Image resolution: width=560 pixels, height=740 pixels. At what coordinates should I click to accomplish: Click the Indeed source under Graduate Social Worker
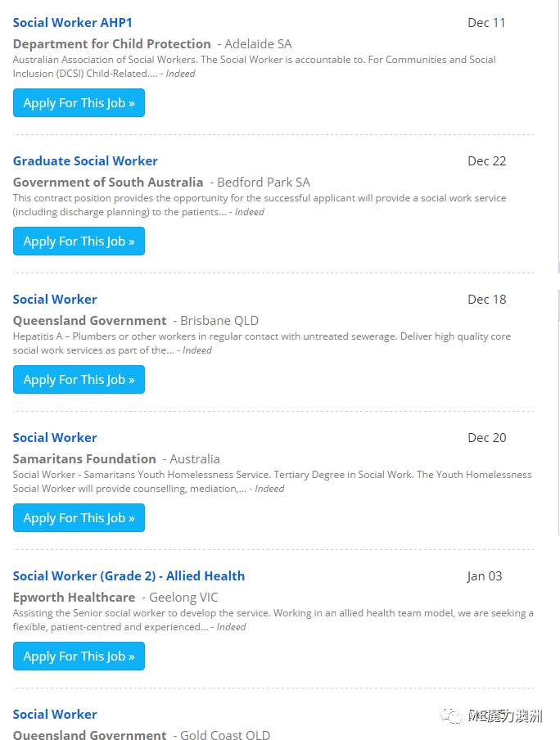point(250,212)
